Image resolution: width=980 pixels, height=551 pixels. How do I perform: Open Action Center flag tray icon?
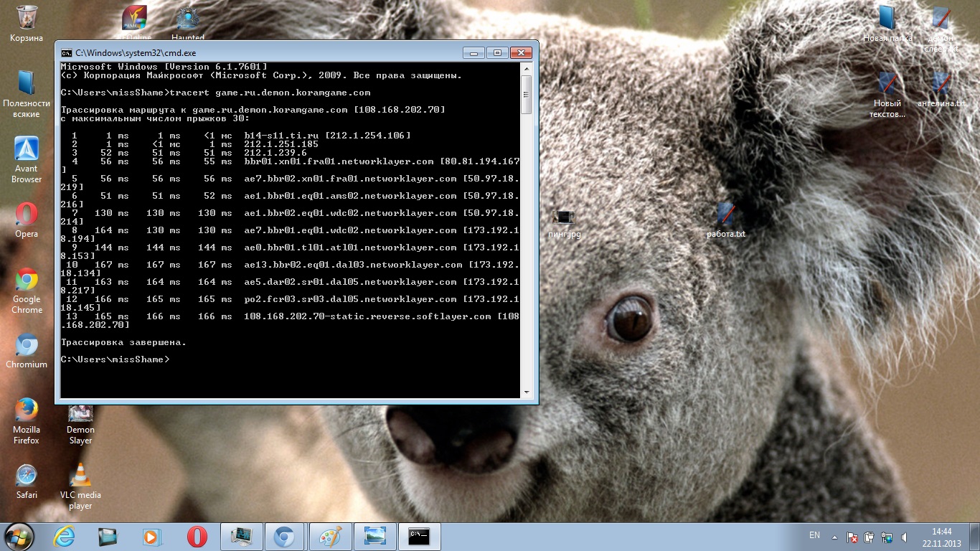(x=853, y=537)
